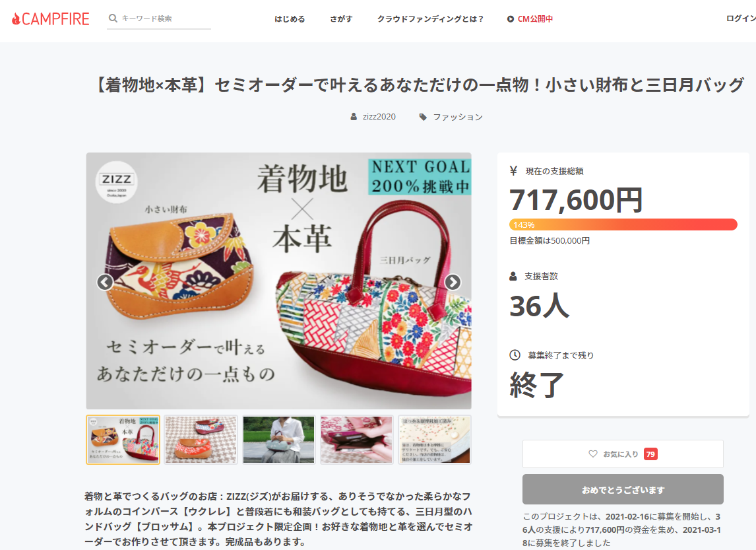Click the heart favorite icon

pos(593,454)
